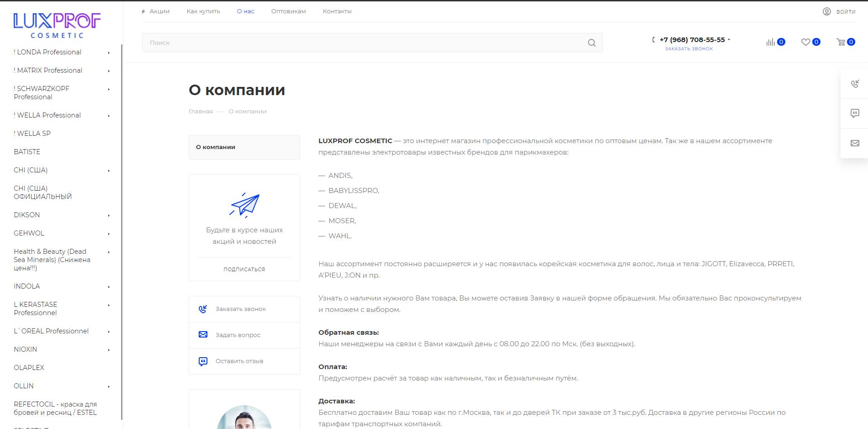
Task: Click the lightning icon next to Акции
Action: pyautogui.click(x=143, y=11)
